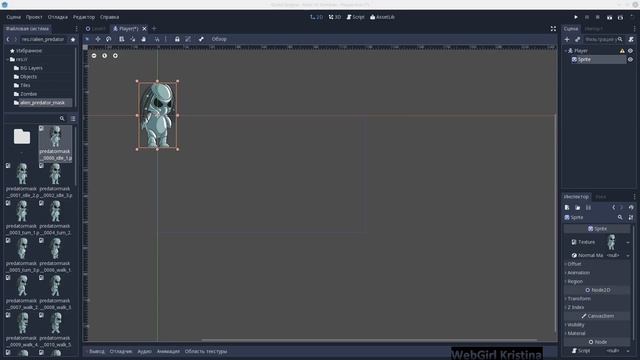Reset canvas zoom with the middle zoom button
640x360 pixels.
coord(104,56)
